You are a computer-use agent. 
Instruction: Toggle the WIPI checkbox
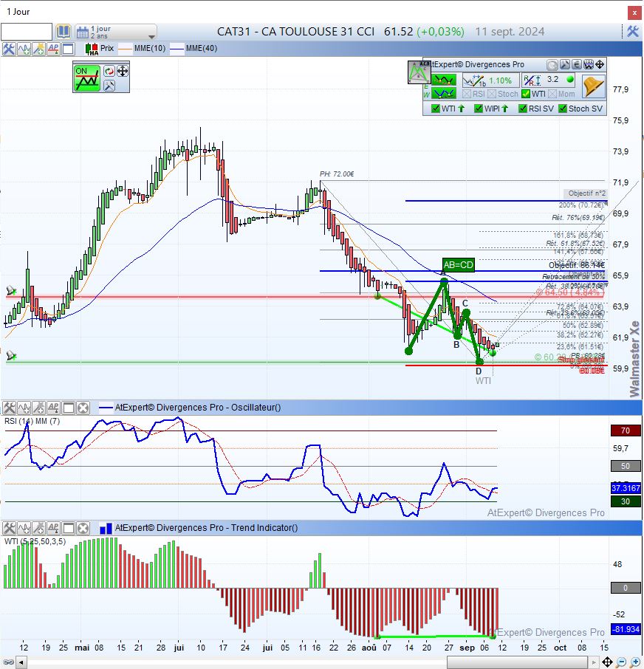pyautogui.click(x=478, y=109)
